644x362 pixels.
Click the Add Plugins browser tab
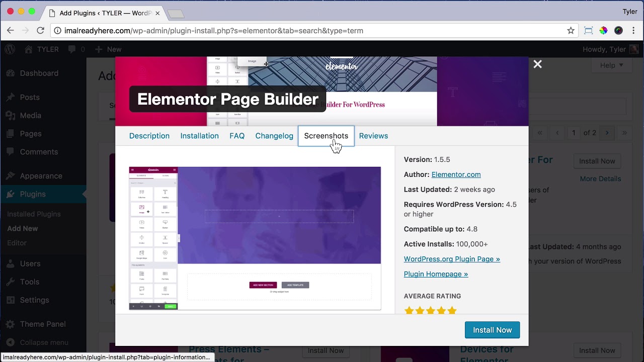click(x=105, y=13)
